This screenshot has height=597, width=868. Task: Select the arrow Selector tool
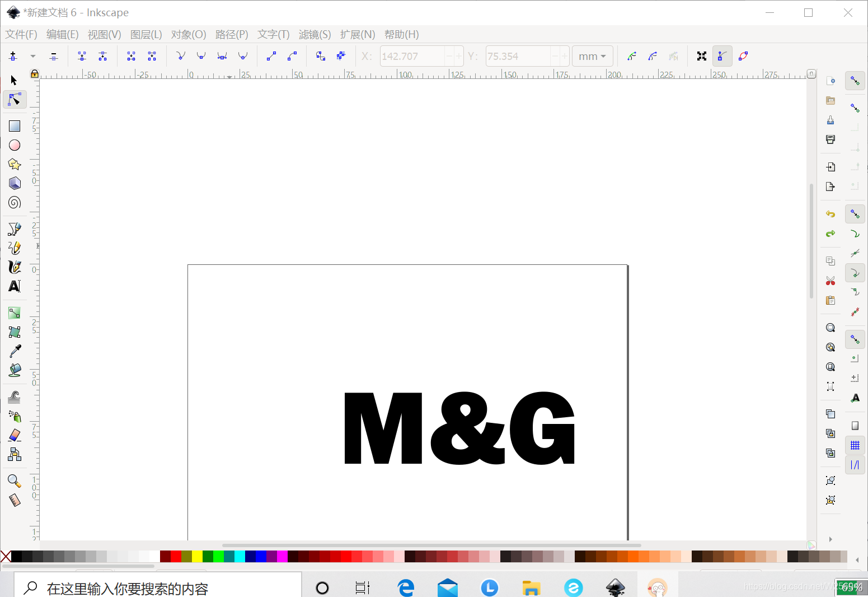pyautogui.click(x=14, y=81)
